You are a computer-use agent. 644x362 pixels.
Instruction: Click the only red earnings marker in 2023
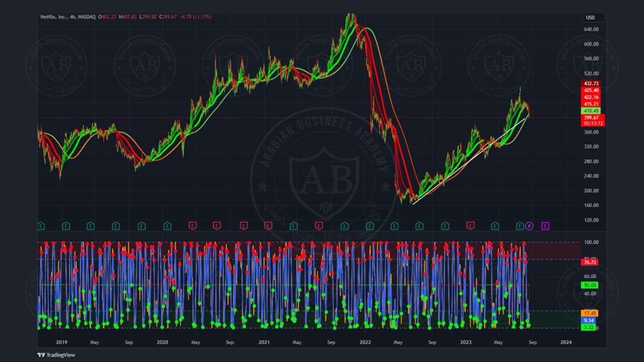tap(471, 226)
